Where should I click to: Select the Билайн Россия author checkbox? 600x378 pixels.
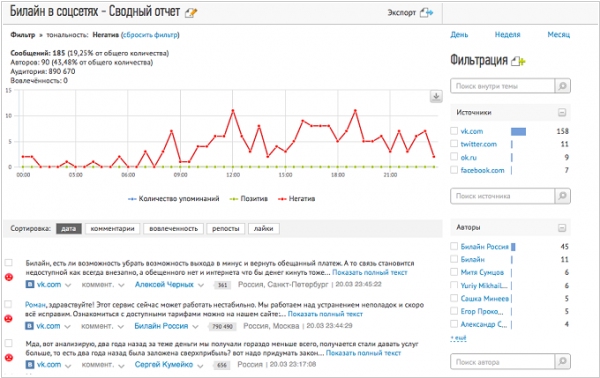tap(454, 246)
